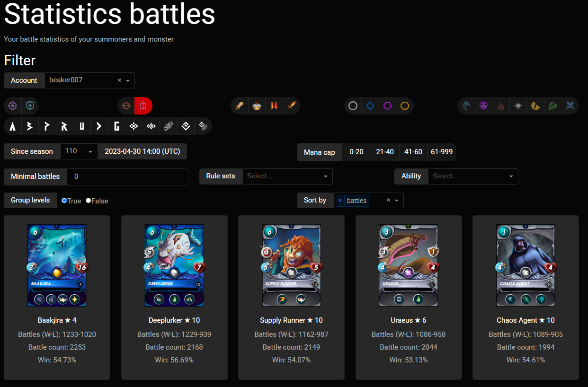Screen dimensions: 588x387
Task: Filter by rare rarity blue diamond
Action: (370, 106)
